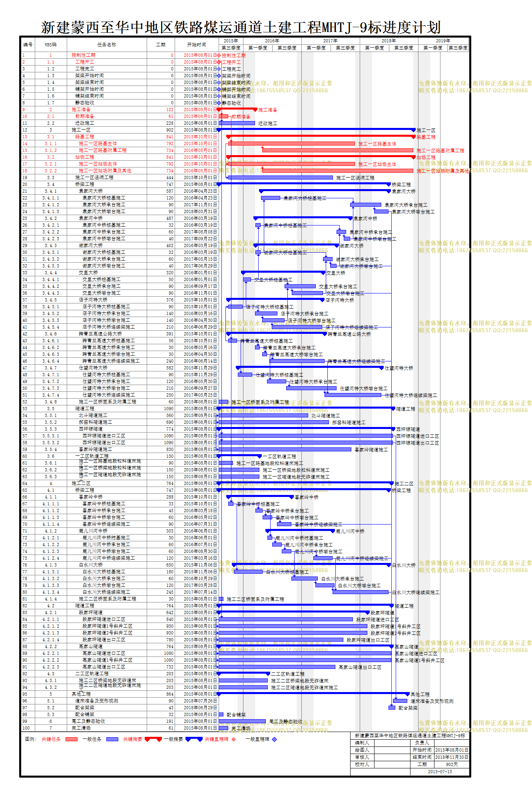532x796 pixels.
Task: Select the 施工一区路基主体 red Gantt bar
Action: [291, 144]
